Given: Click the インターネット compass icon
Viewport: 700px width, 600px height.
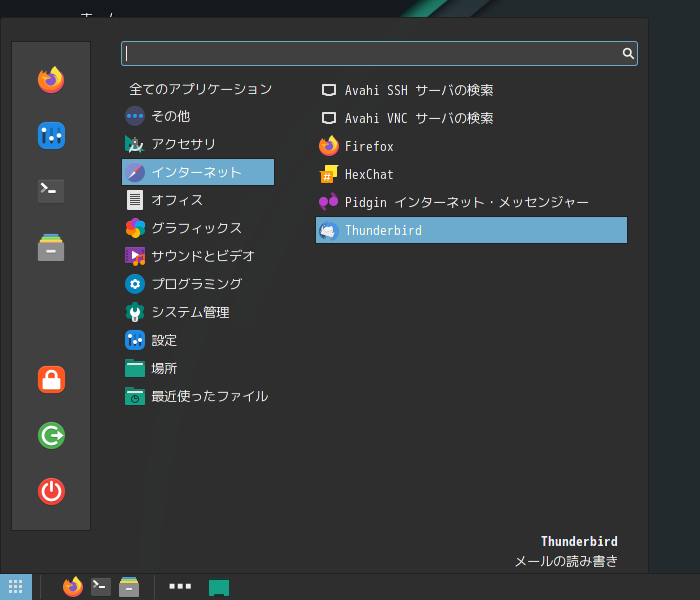Looking at the screenshot, I should coord(135,172).
